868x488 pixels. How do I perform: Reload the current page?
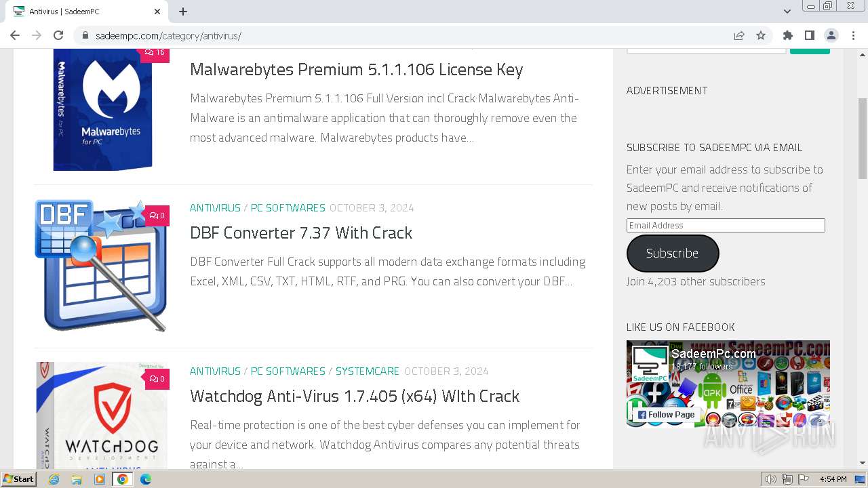point(58,36)
